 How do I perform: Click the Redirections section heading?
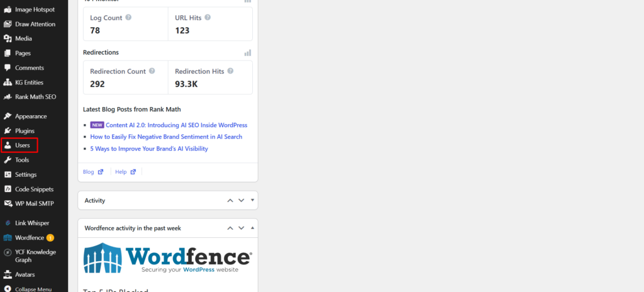click(x=101, y=53)
